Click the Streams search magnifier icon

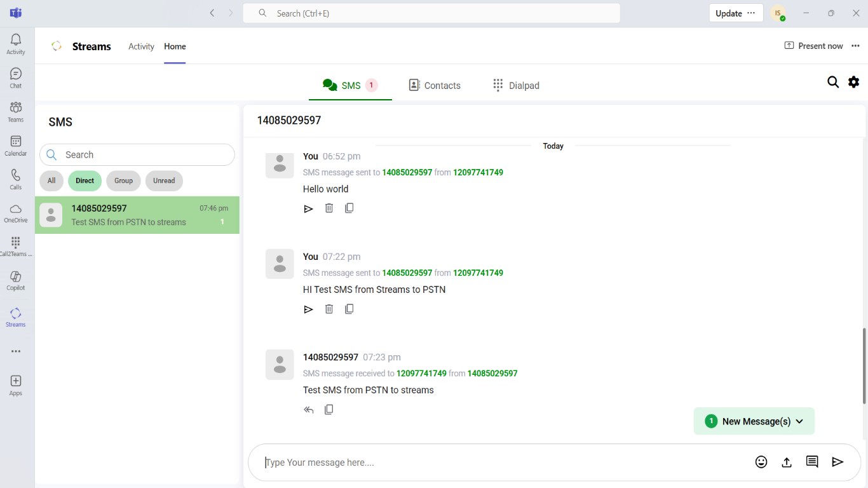(x=833, y=82)
